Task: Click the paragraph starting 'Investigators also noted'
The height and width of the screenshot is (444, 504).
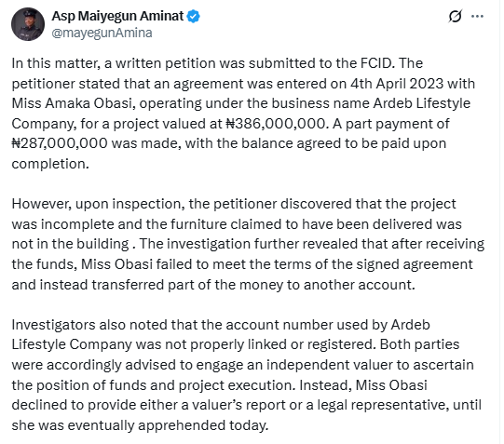Action: point(247,375)
